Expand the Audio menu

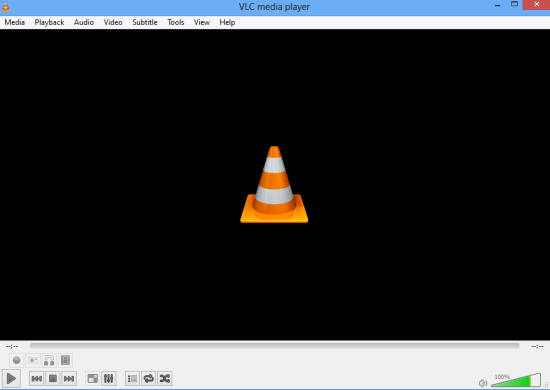tap(84, 22)
